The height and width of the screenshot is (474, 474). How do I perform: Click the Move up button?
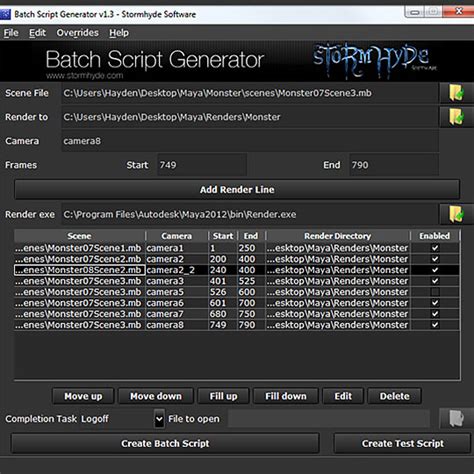point(83,396)
